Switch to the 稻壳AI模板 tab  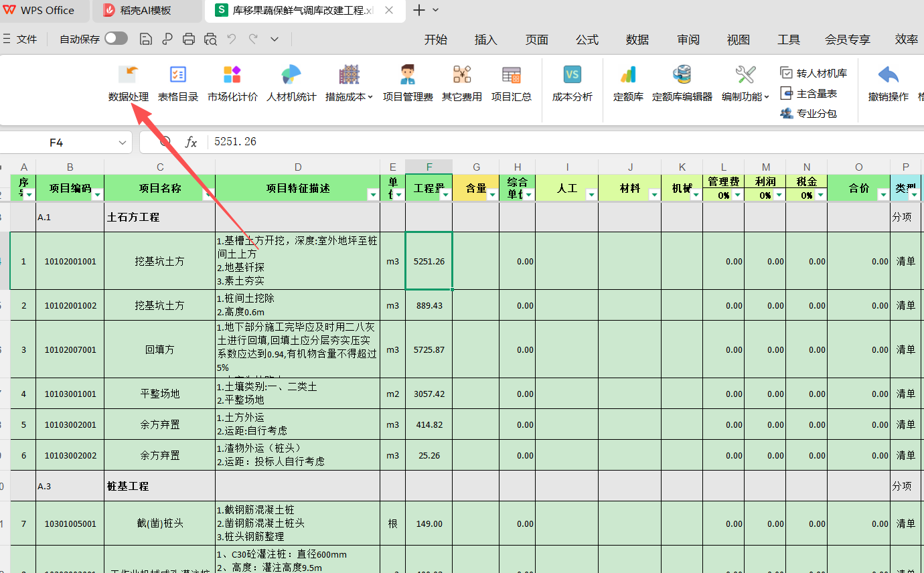pos(147,10)
